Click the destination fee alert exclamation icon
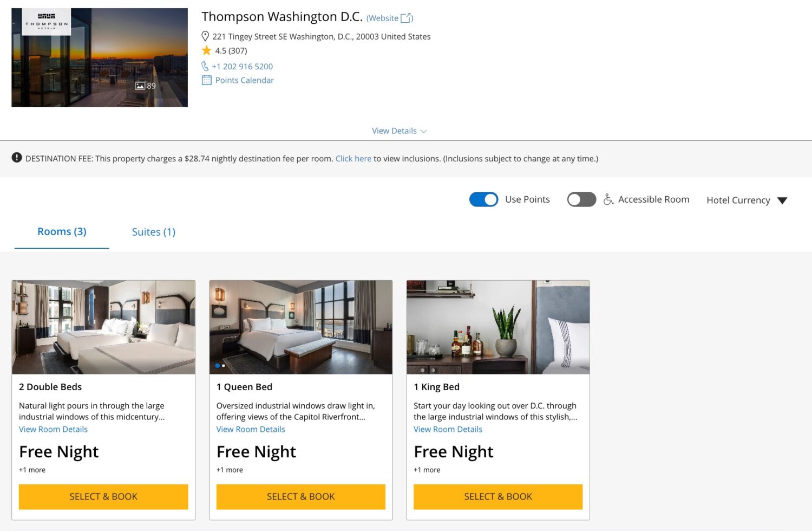812x531 pixels. click(x=17, y=158)
